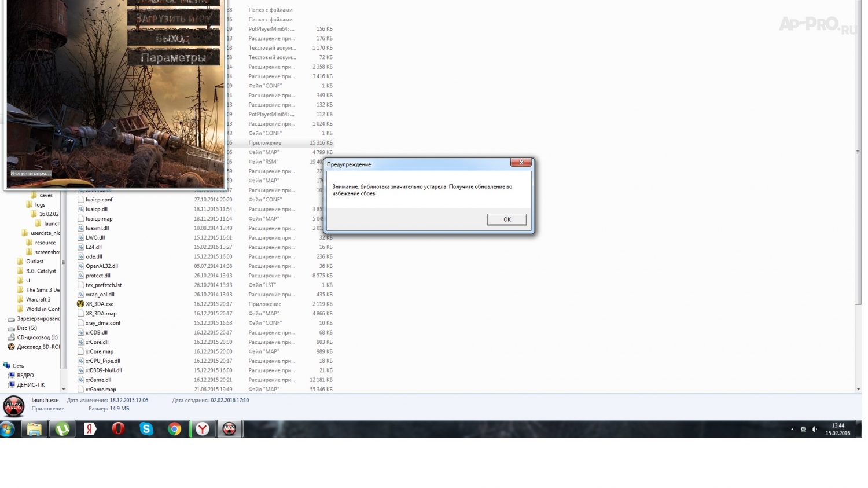
Task: Click the Show Desktop strip on taskbar
Action: [x=859, y=429]
